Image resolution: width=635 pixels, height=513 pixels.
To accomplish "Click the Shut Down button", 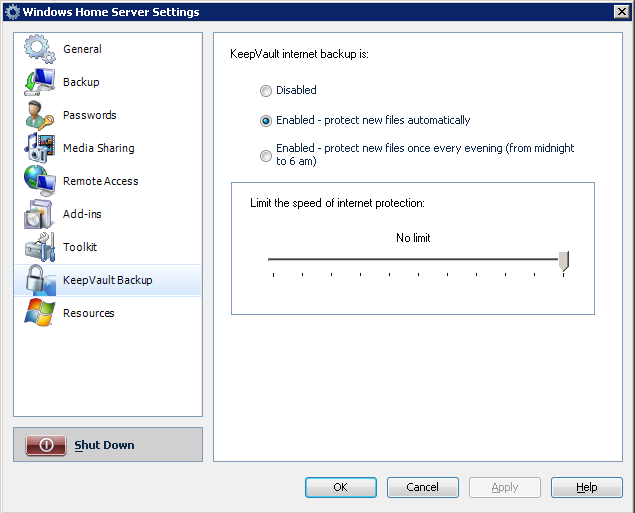I will pos(108,445).
